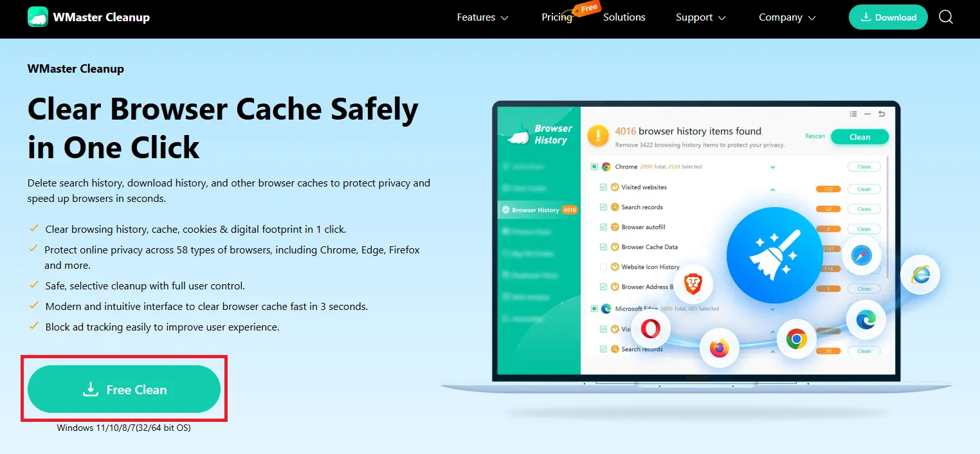Uncheck the Browser Cache Data checkbox
980x454 pixels.
tap(603, 247)
